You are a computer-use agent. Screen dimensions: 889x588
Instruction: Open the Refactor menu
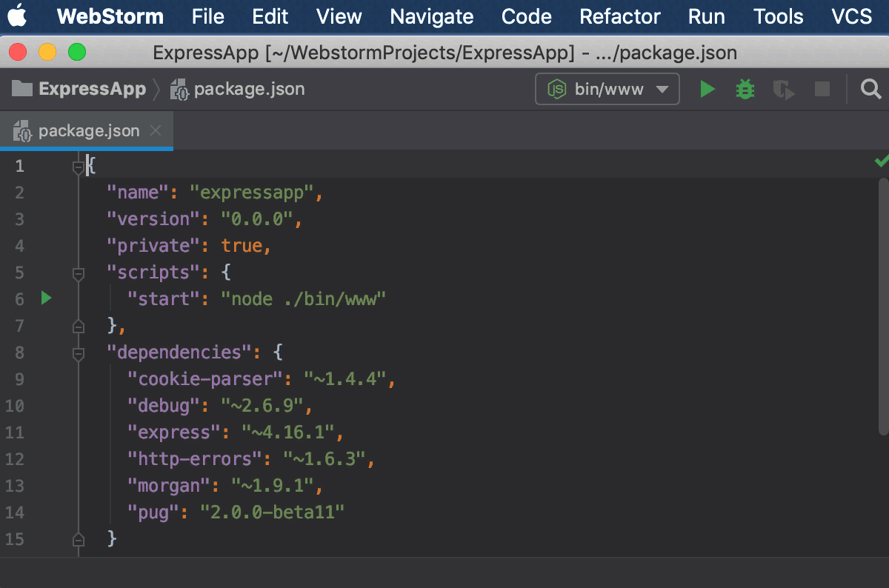(x=620, y=16)
